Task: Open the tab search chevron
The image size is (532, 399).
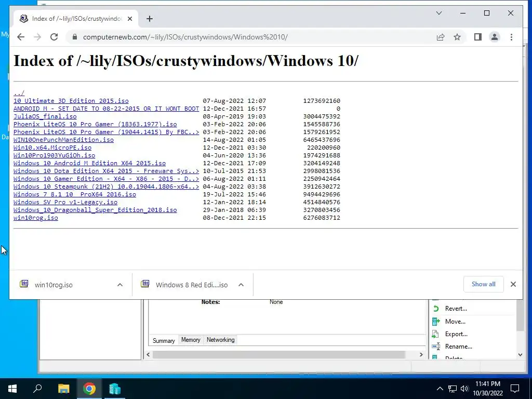Action: point(438,13)
